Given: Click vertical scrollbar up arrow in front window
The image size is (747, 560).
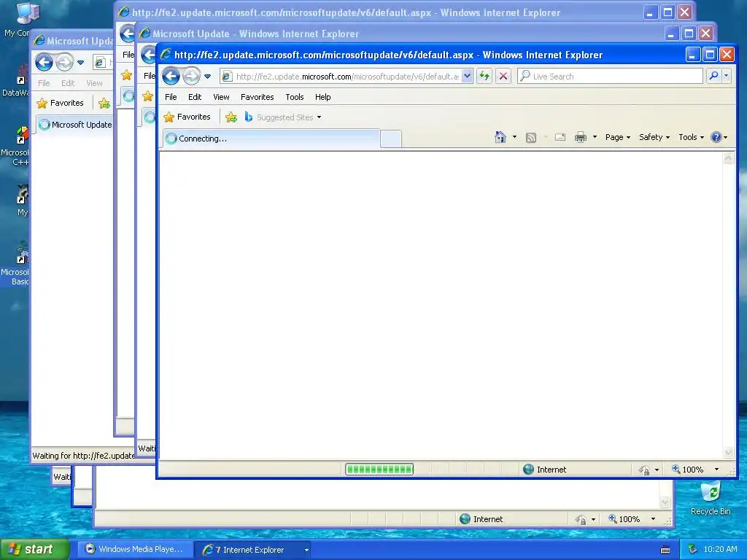Looking at the screenshot, I should [x=729, y=158].
